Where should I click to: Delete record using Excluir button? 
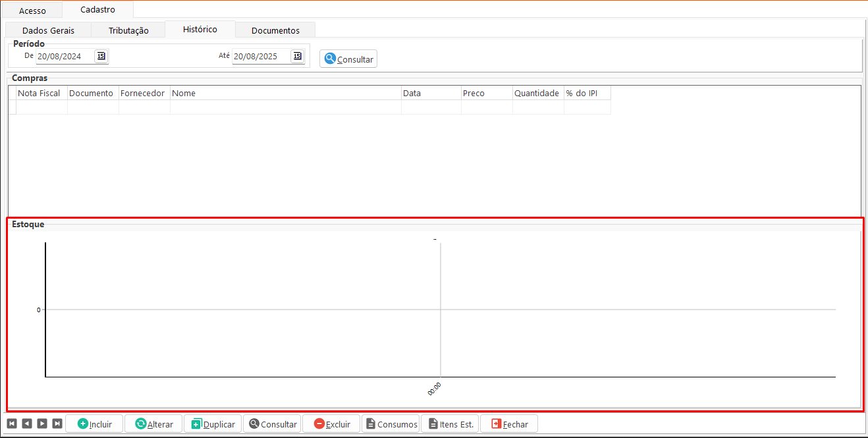331,424
